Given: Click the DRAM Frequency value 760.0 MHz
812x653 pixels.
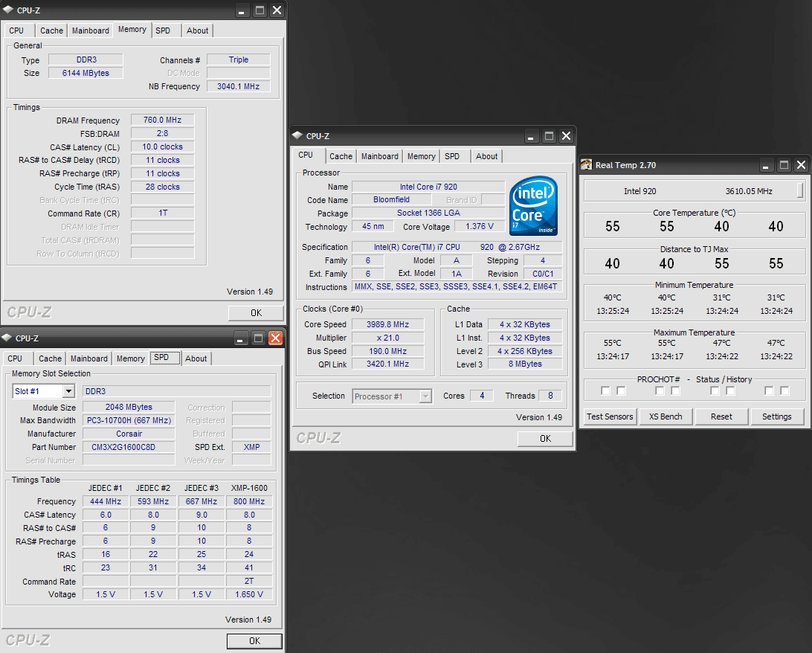Looking at the screenshot, I should [163, 120].
